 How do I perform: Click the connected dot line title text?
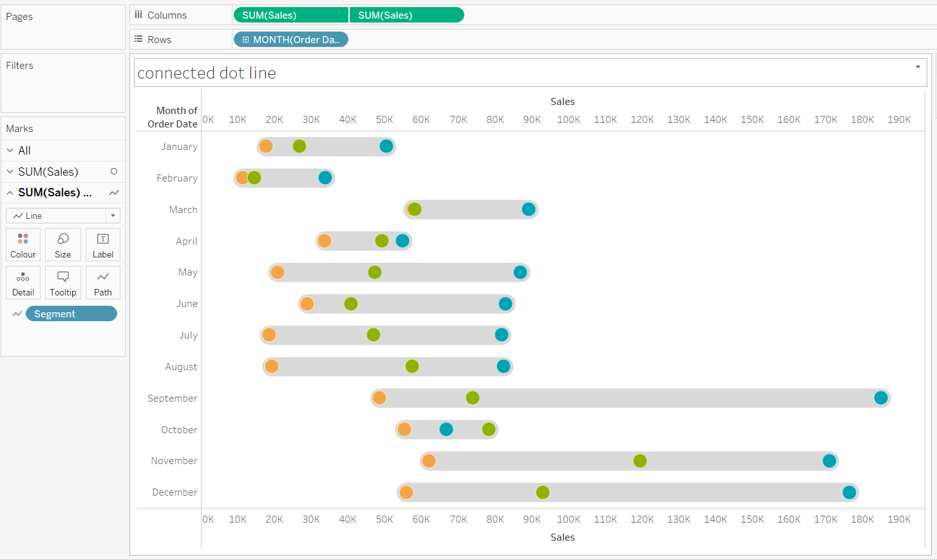206,73
